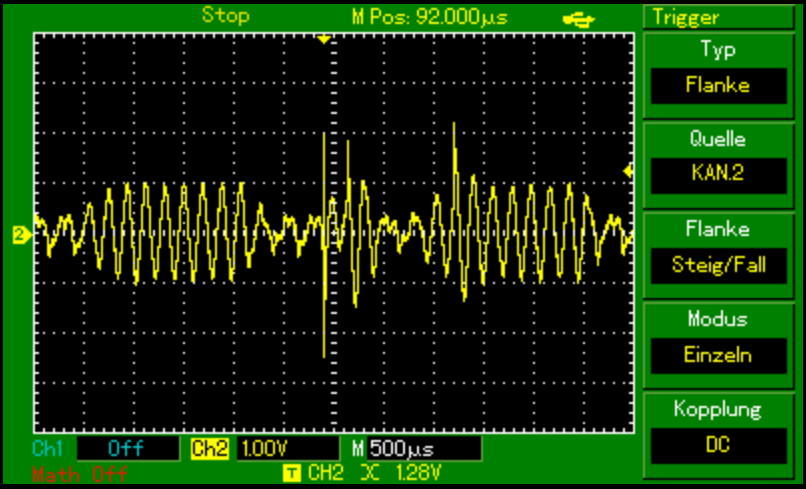Click the M 500µs timebase field
Viewport: 806px width, 489px height.
(415, 448)
